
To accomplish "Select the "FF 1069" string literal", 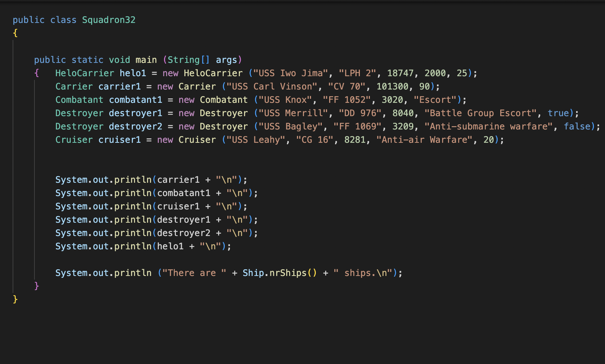I will [x=358, y=127].
